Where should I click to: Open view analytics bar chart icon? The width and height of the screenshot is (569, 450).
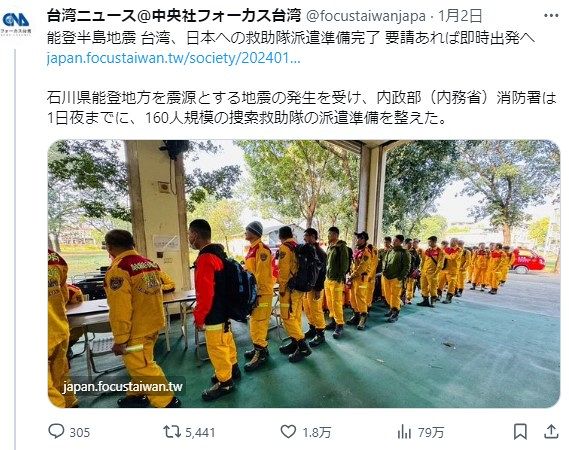click(404, 432)
